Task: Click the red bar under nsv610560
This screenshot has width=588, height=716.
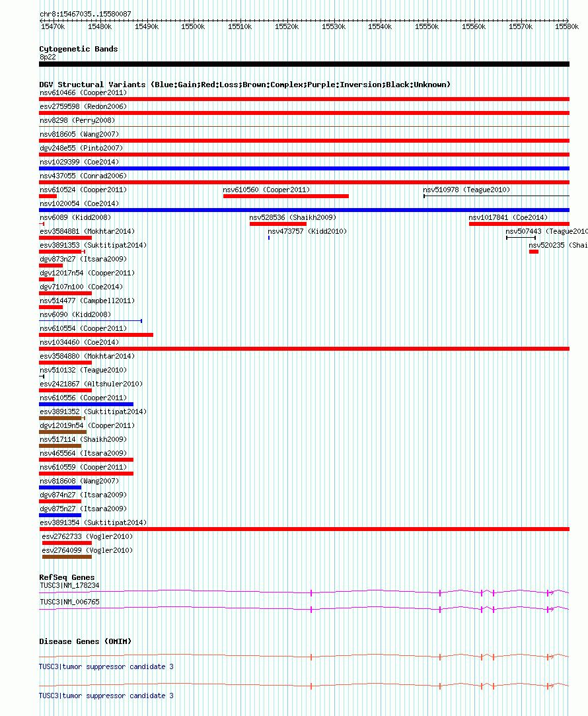Action: click(x=286, y=196)
